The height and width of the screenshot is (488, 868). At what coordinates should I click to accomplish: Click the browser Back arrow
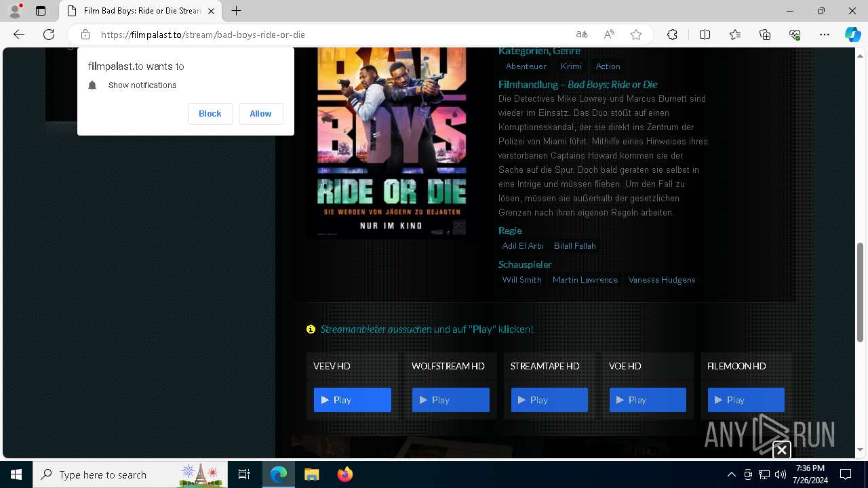[19, 35]
